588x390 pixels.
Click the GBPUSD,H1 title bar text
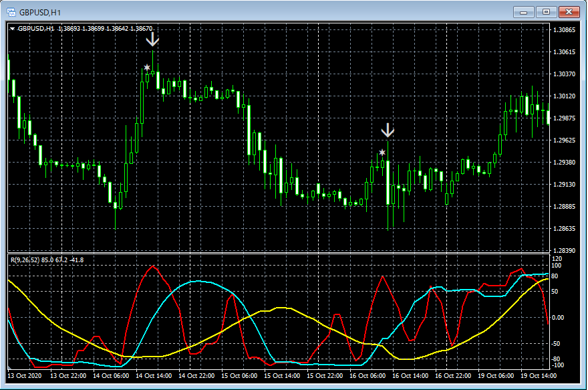click(40, 13)
